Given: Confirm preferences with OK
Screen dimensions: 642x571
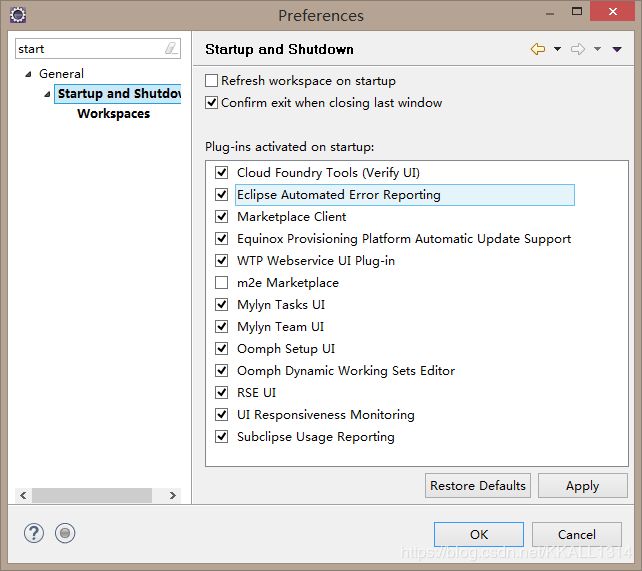Looking at the screenshot, I should 479,534.
